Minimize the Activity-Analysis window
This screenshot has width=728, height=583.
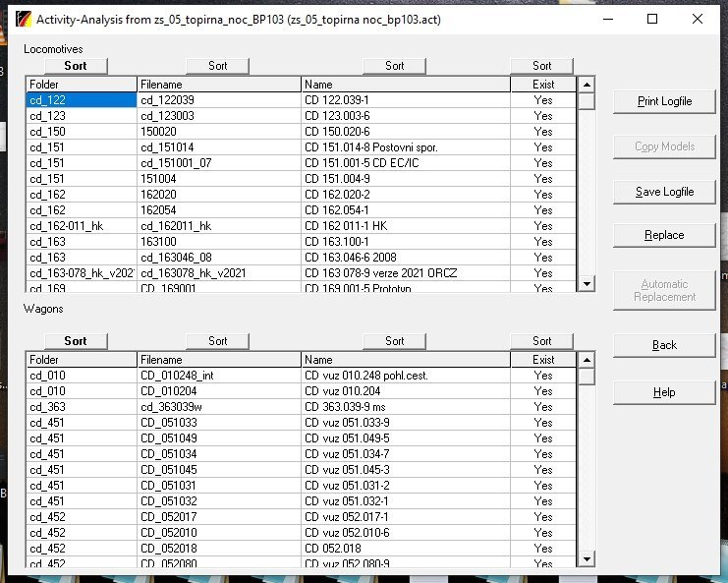point(607,18)
